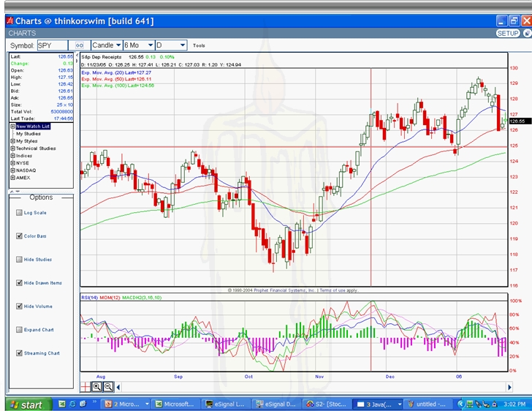Click the third quick launch icon
This screenshot has width=532, height=411.
83,404
